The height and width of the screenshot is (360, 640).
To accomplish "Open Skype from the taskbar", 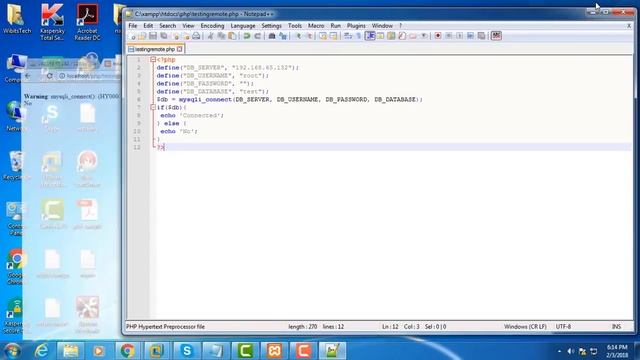I will click(x=187, y=351).
